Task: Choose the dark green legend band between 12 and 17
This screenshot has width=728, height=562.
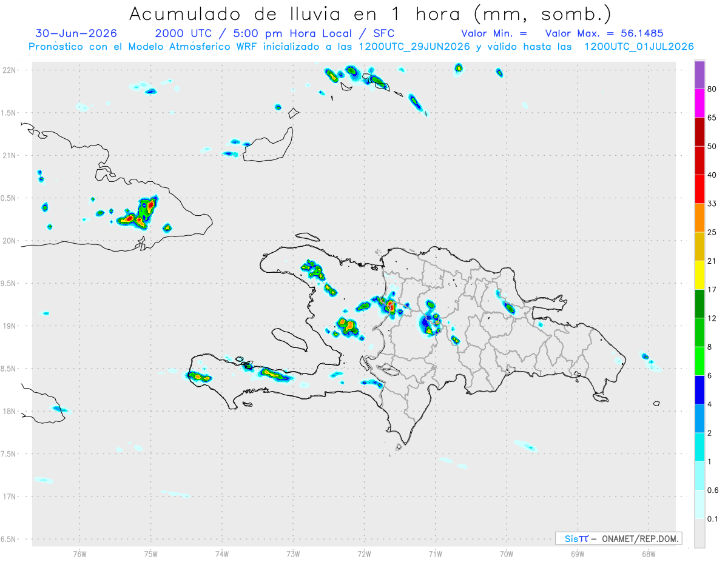Action: coord(699,303)
